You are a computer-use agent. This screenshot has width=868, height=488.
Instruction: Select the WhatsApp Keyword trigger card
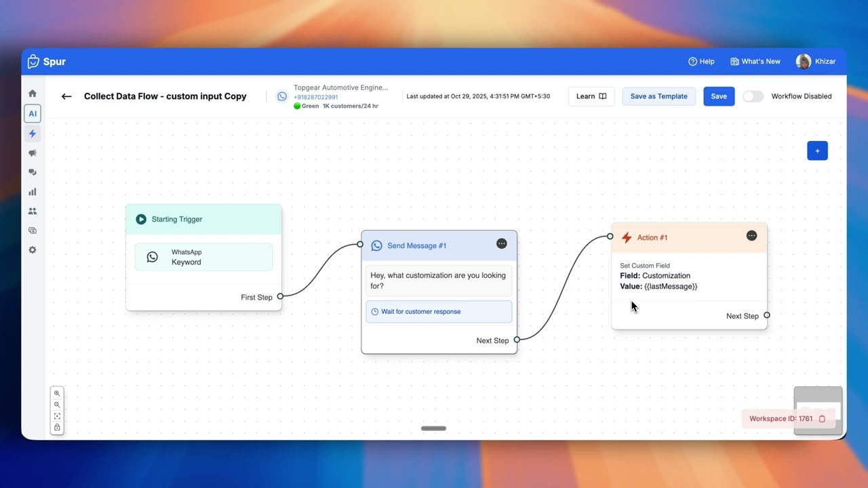click(203, 257)
